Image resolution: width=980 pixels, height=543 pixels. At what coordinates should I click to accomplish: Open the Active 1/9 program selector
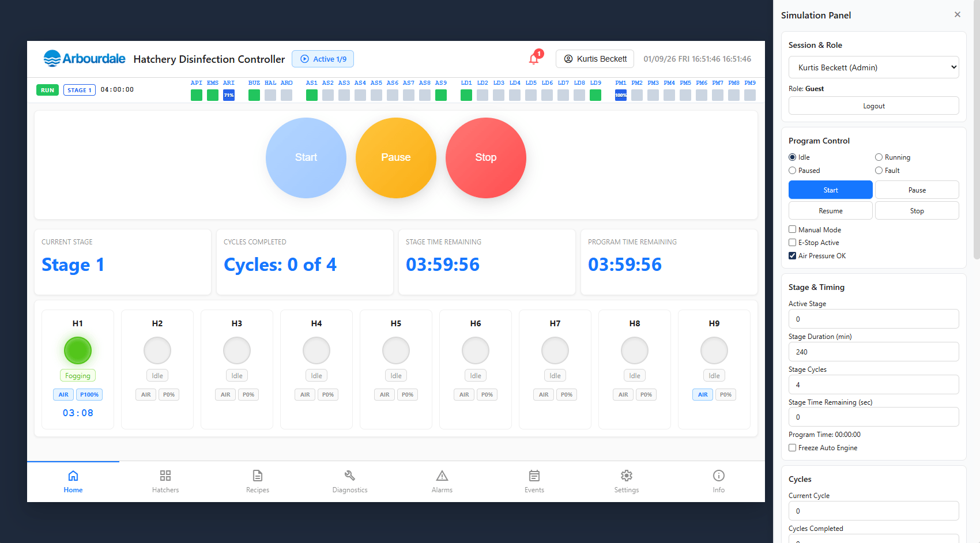323,59
